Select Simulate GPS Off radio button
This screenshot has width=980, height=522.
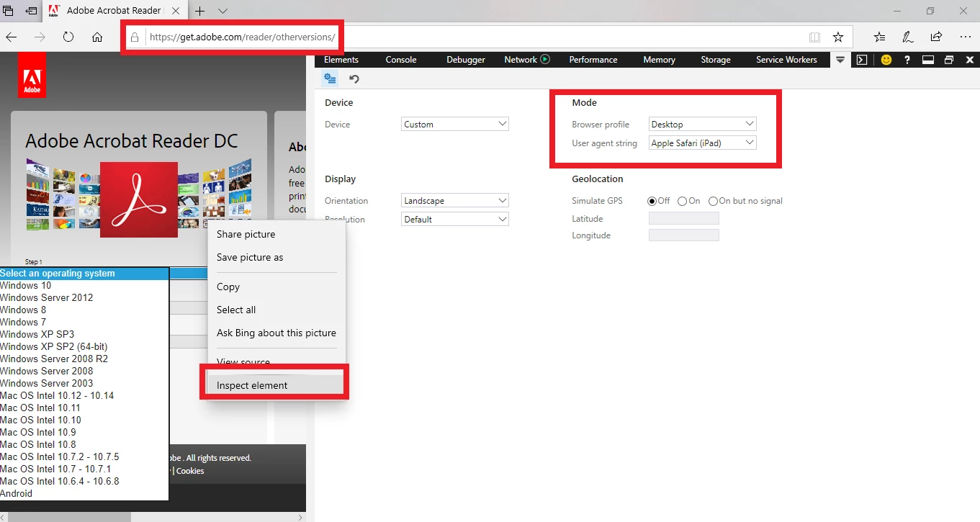pos(652,201)
